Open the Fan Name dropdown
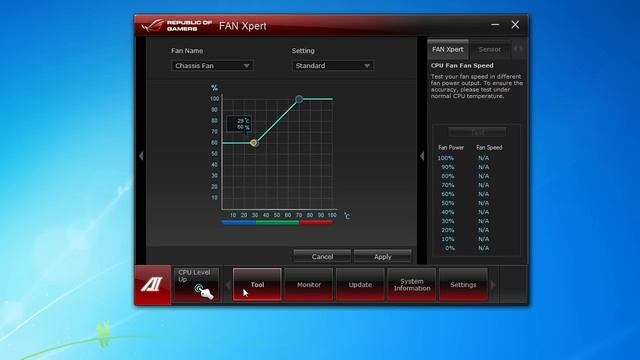The image size is (640, 360). coord(212,66)
